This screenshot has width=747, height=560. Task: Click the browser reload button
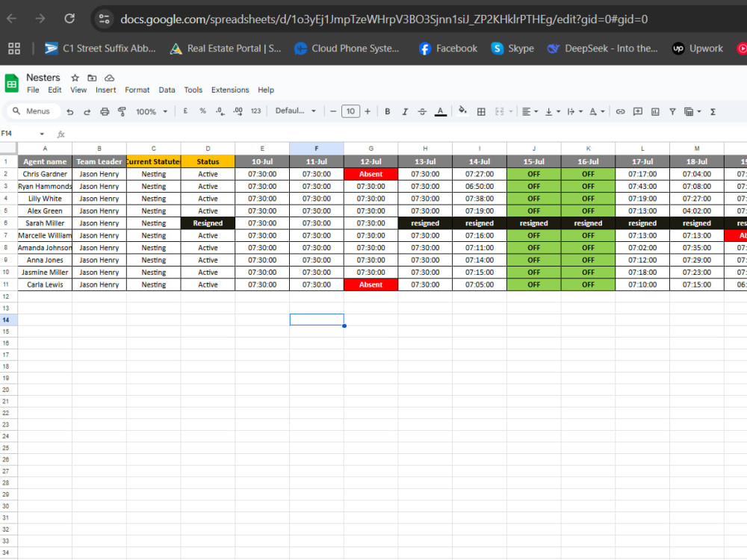(x=69, y=19)
